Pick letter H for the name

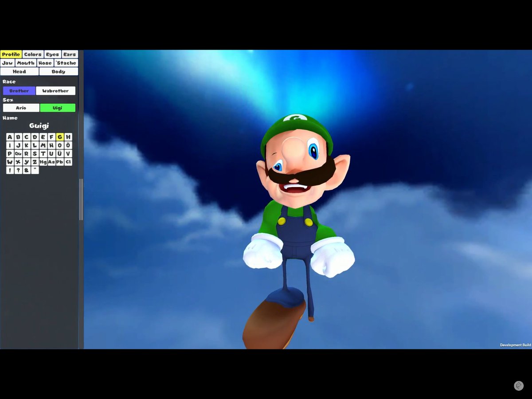pyautogui.click(x=68, y=137)
